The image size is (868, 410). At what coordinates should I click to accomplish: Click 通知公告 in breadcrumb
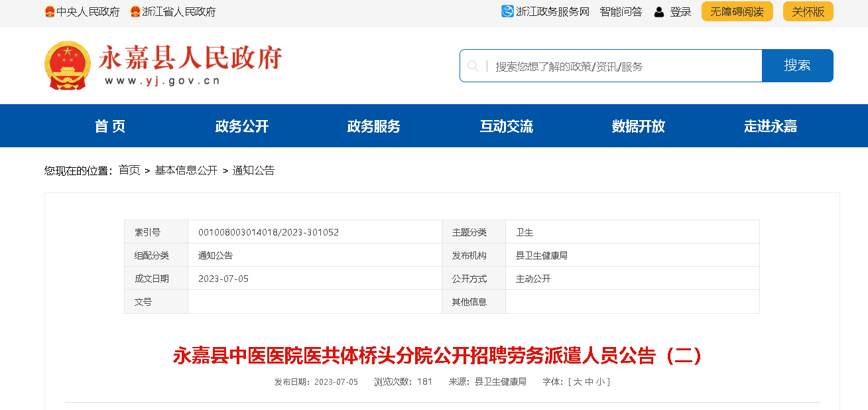point(253,171)
